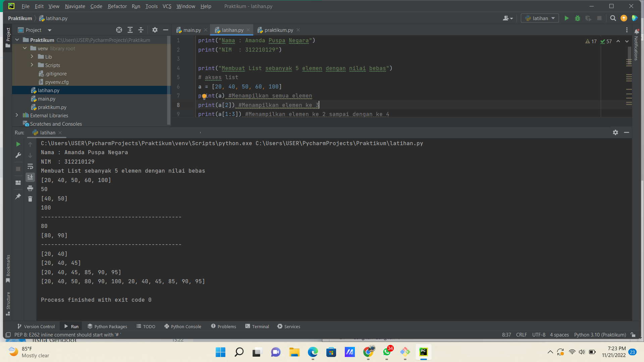This screenshot has height=362, width=644.
Task: Open the Refactor menu
Action: tap(117, 6)
